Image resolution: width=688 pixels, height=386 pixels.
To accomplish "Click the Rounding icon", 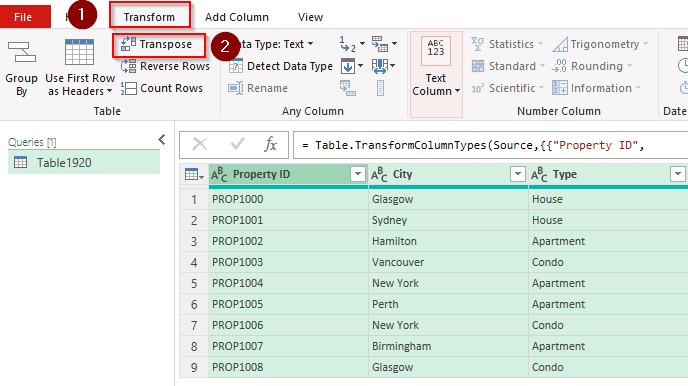I will pos(559,66).
